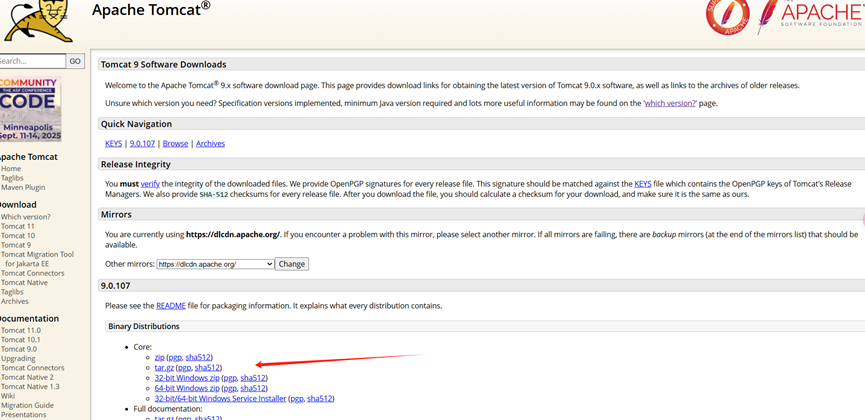Image resolution: width=865 pixels, height=420 pixels.
Task: Click the Change mirror button
Action: (292, 264)
